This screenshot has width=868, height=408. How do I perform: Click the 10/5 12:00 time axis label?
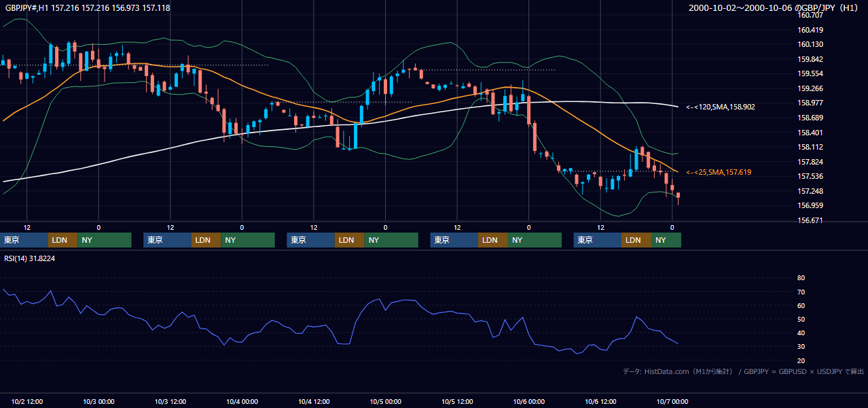(457, 401)
